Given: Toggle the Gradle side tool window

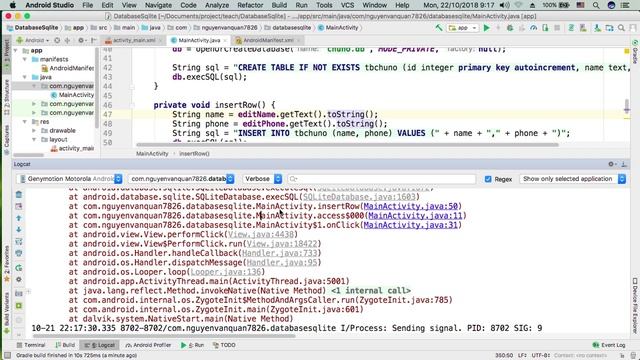Looking at the screenshot, I should point(635,52).
